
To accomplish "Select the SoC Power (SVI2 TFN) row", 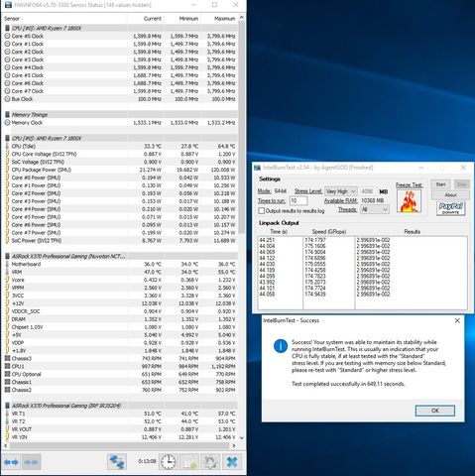I will (120, 240).
